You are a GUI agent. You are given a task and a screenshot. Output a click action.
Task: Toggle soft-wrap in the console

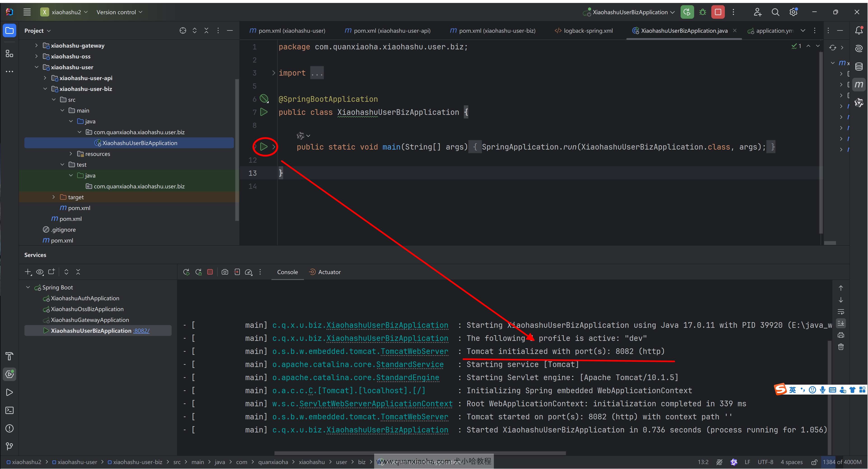click(x=841, y=312)
